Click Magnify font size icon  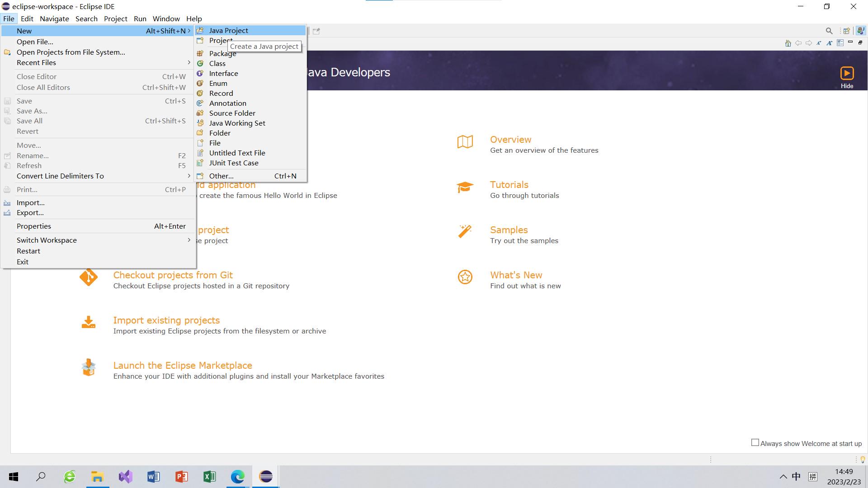click(829, 43)
